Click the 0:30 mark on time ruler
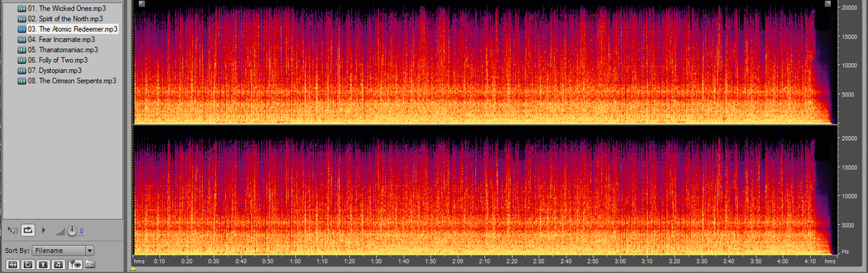 (214, 261)
